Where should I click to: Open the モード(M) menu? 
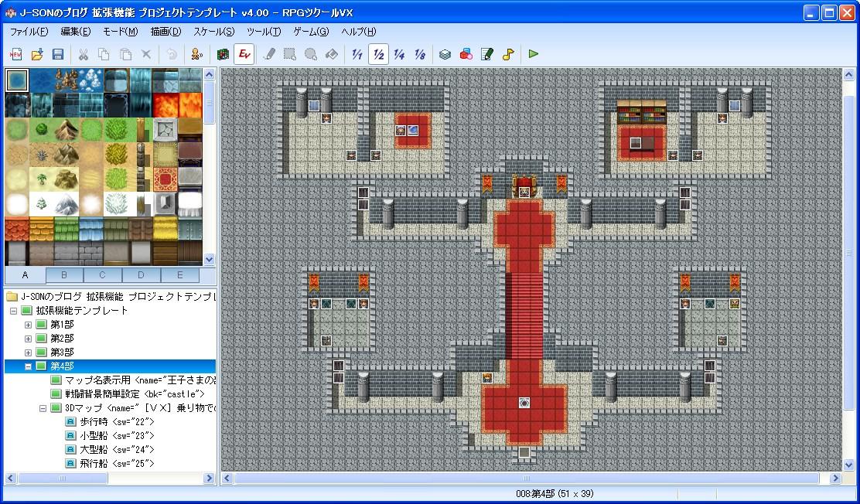[x=121, y=32]
